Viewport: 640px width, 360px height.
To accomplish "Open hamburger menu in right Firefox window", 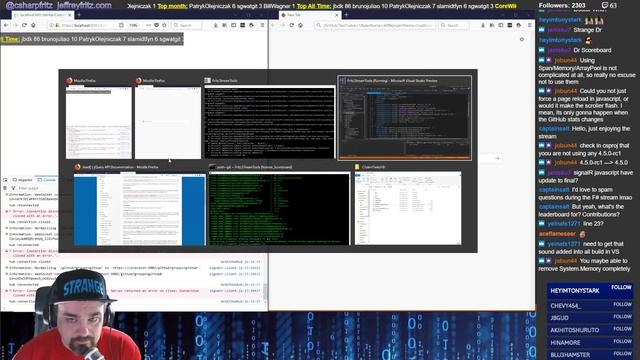I will (529, 25).
